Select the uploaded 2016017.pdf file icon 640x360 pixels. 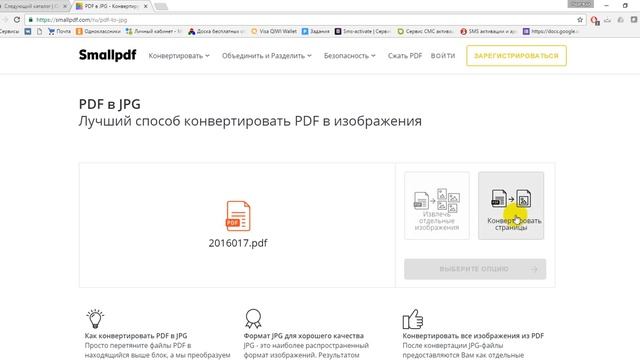click(238, 216)
